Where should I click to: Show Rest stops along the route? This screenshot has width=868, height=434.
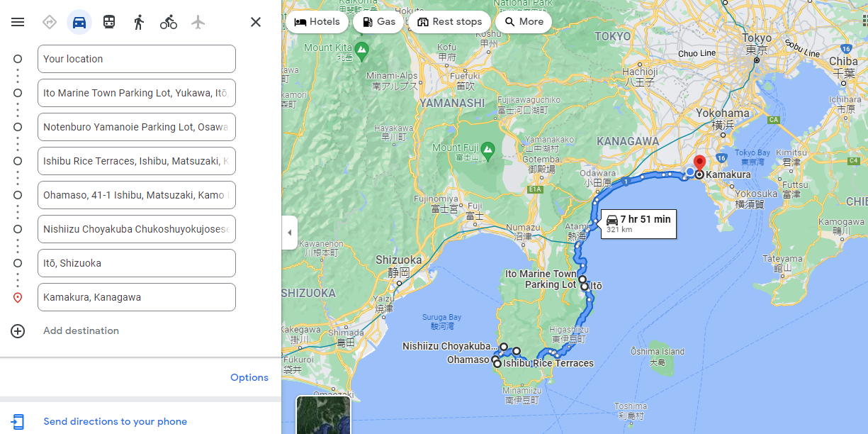449,22
